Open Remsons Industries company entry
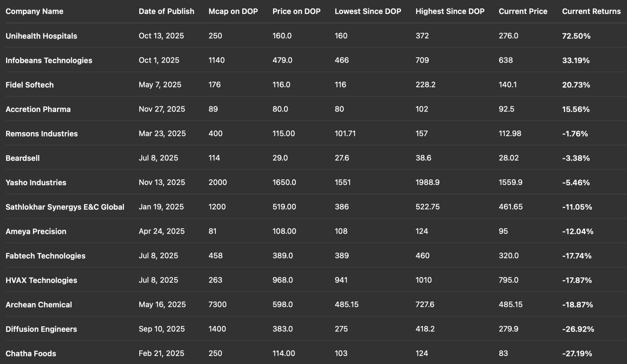This screenshot has height=364, width=627. pyautogui.click(x=42, y=134)
